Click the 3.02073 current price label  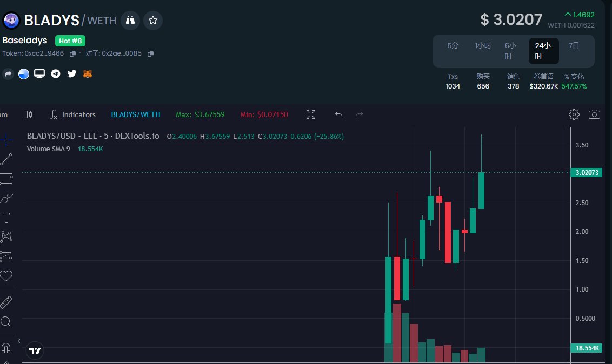pyautogui.click(x=587, y=173)
